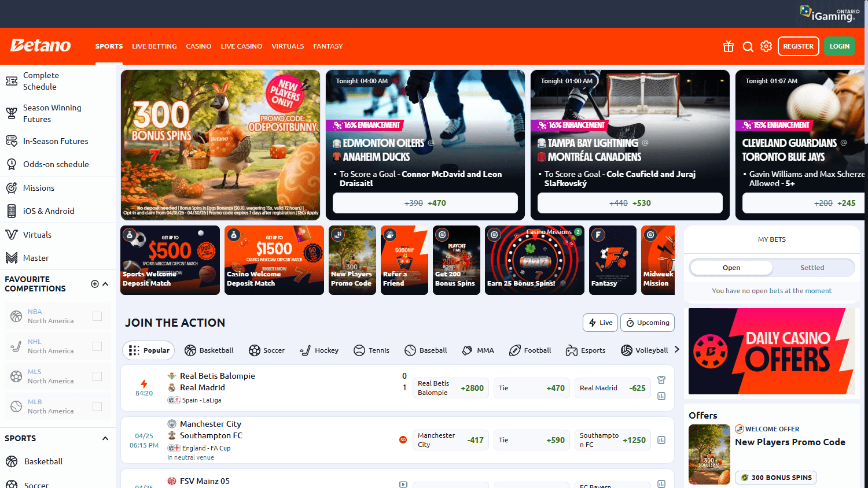
Task: Open the Casino tab
Action: (198, 46)
